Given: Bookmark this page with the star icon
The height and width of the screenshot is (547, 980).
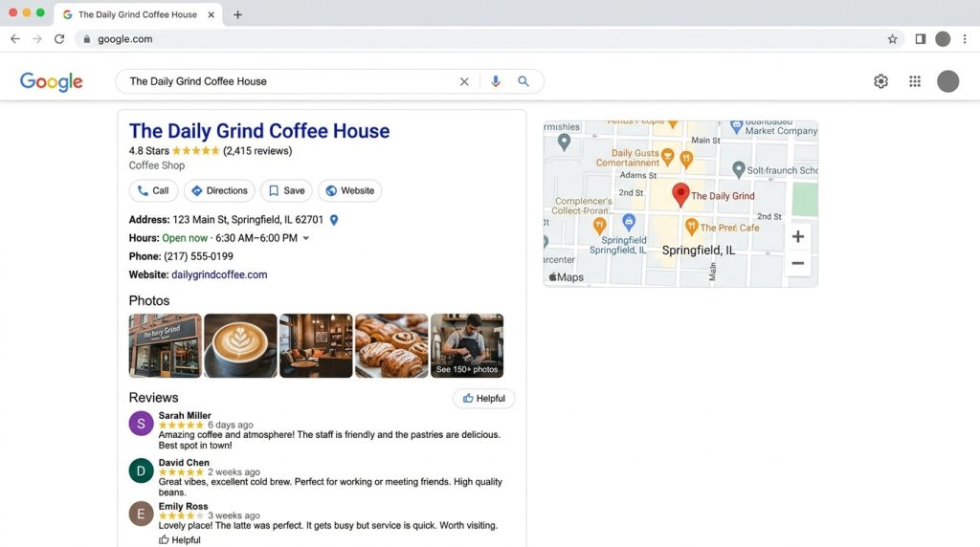Looking at the screenshot, I should [893, 38].
